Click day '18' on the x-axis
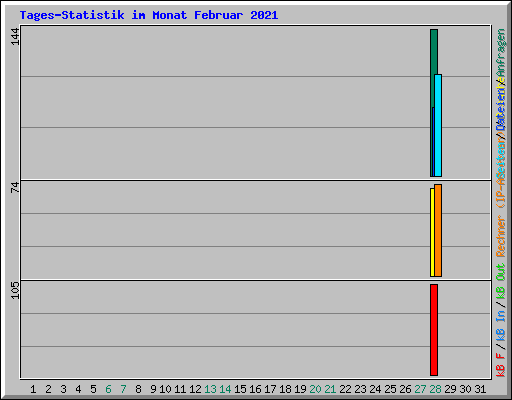Image resolution: width=512 pixels, height=400 pixels. tap(285, 389)
